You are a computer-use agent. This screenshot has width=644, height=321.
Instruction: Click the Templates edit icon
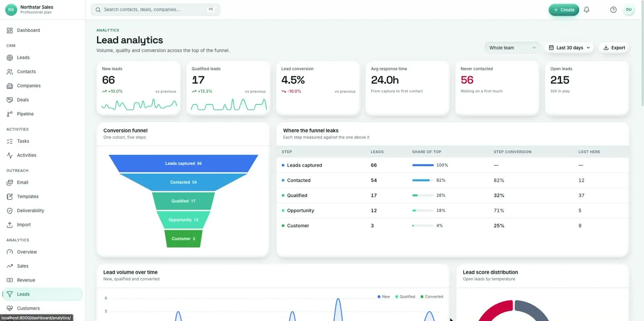(x=10, y=197)
